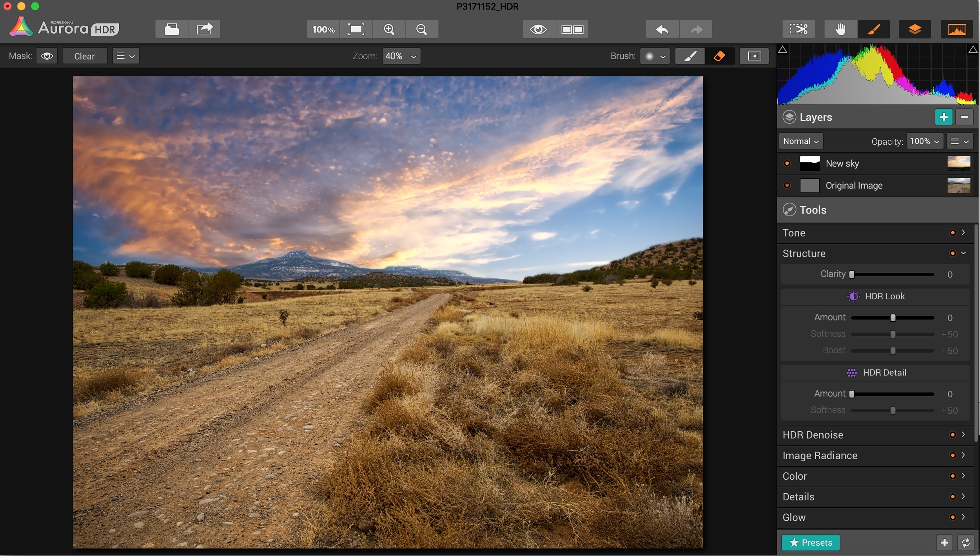
Task: Open the Normal blend mode dropdown
Action: tap(801, 141)
